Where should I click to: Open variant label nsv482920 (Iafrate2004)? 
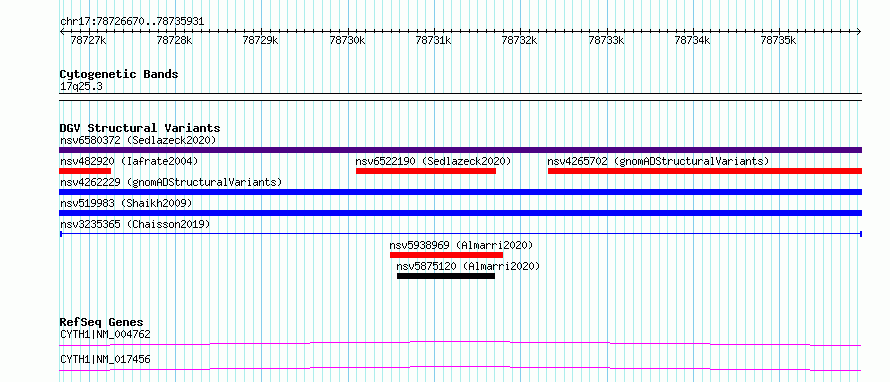(x=129, y=161)
